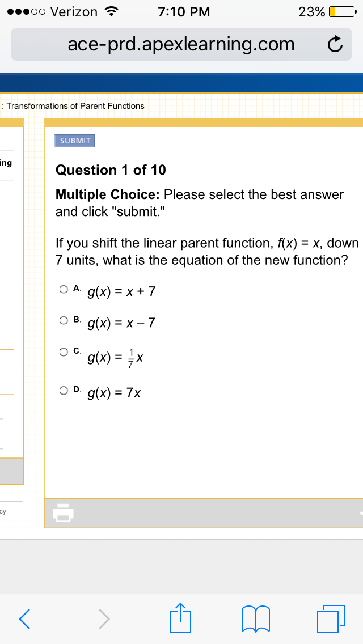Tap the 7:10 PM clock in status bar

click(x=184, y=12)
